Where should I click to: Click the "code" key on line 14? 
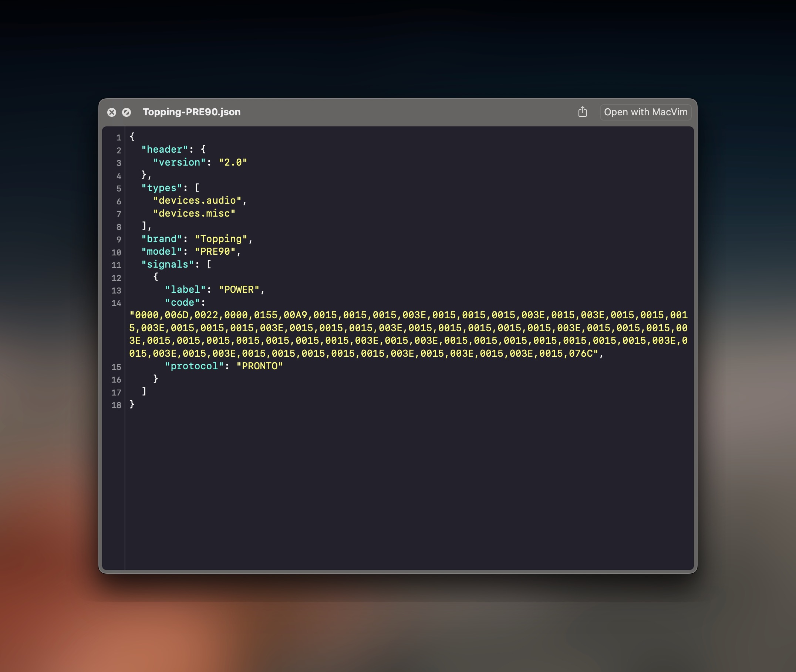click(x=182, y=302)
